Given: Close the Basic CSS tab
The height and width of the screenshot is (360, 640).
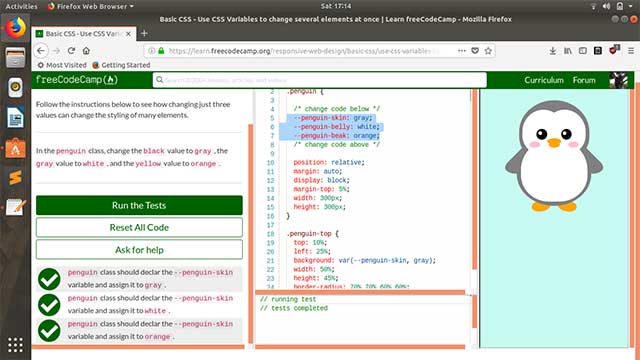Looking at the screenshot, I should 128,34.
